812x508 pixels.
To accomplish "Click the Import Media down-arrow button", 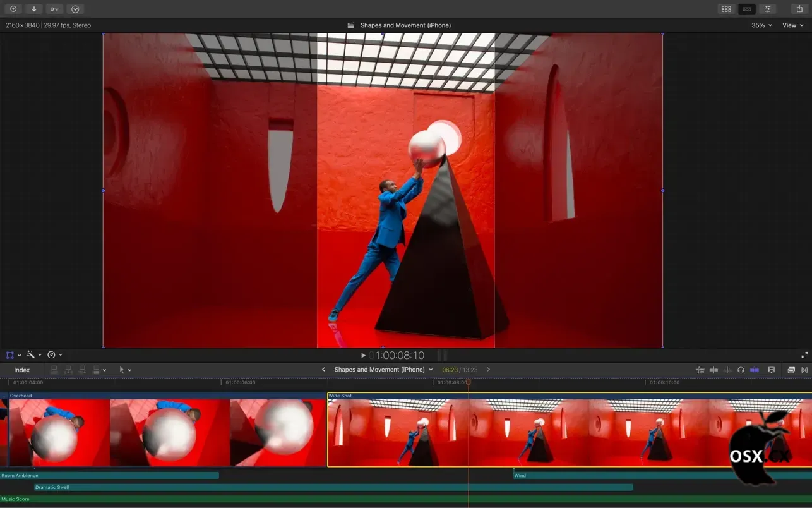I will tap(33, 9).
